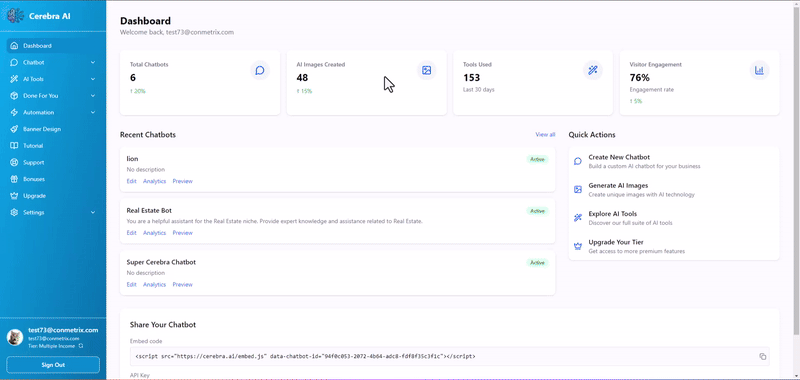
Task: Open Analytics for Super Cerebra Chatbot
Action: [154, 285]
